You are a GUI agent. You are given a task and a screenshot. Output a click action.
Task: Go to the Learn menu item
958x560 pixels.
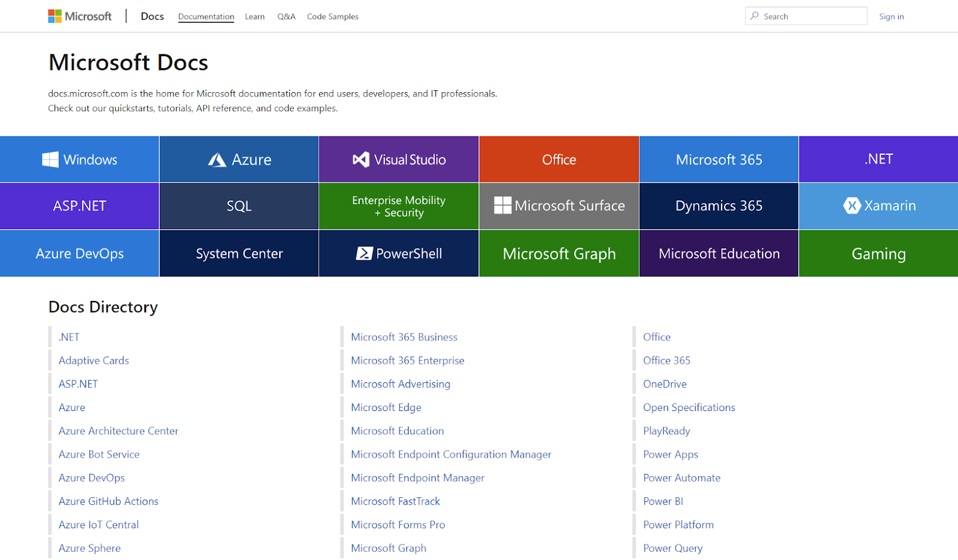[254, 17]
